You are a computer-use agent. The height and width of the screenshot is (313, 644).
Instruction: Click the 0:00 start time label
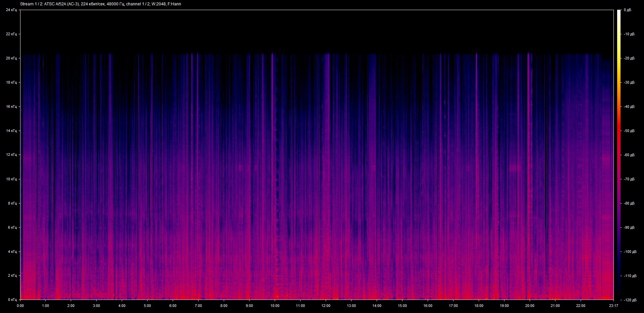20,306
